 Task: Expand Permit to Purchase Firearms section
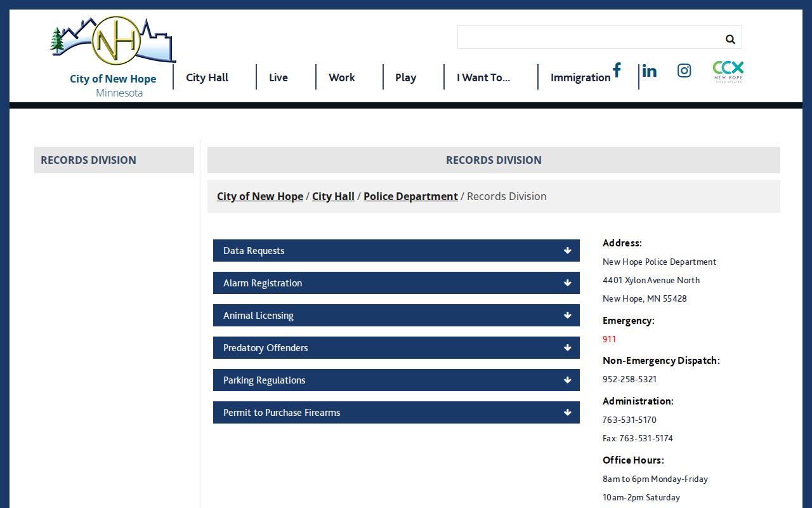[x=396, y=413]
